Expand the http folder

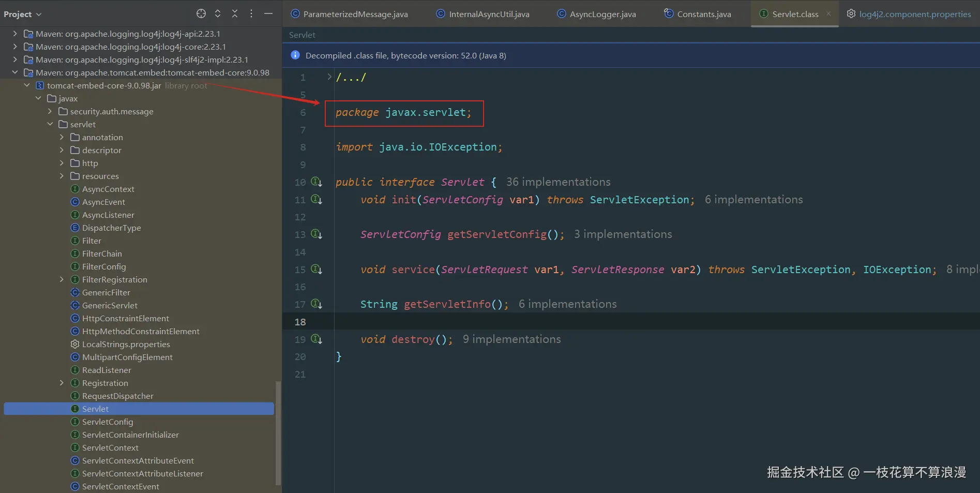62,163
